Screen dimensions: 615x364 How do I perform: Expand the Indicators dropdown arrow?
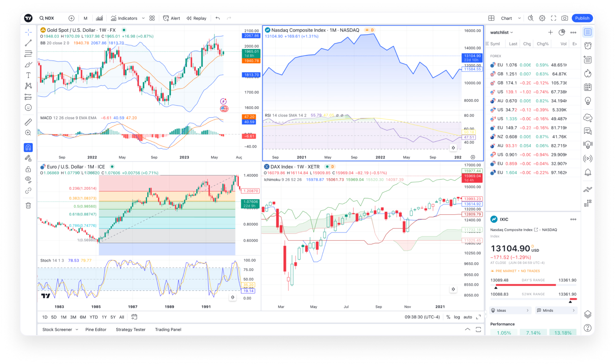[x=143, y=18]
